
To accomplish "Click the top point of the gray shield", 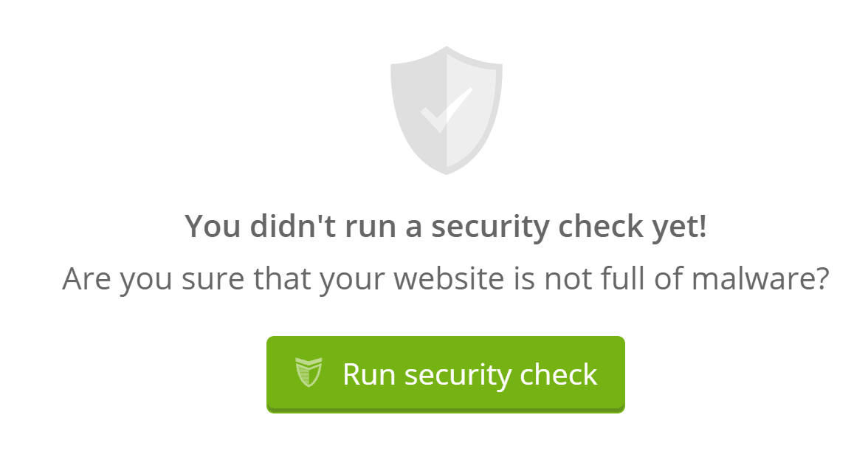I will click(x=447, y=50).
